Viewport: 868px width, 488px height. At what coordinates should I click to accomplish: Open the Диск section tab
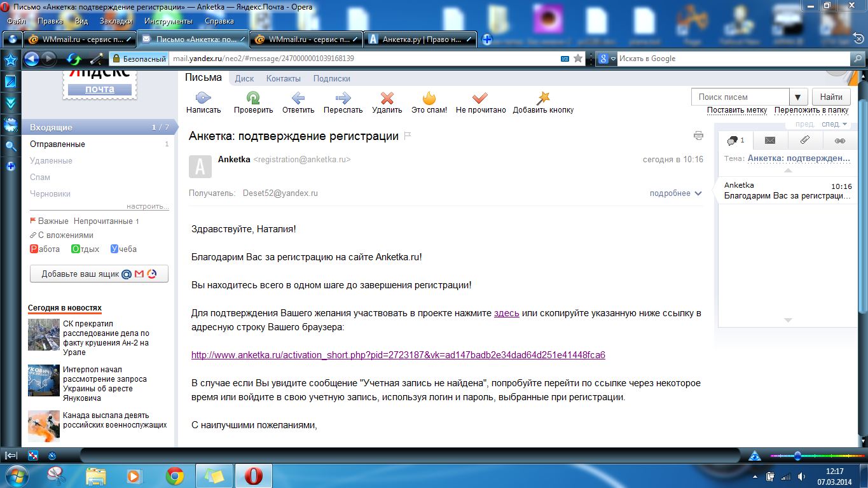[244, 79]
